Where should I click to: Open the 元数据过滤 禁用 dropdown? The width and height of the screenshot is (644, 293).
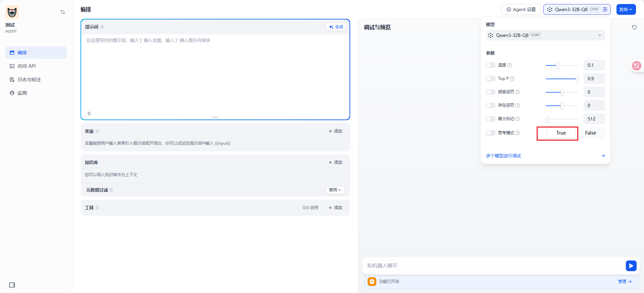point(335,190)
